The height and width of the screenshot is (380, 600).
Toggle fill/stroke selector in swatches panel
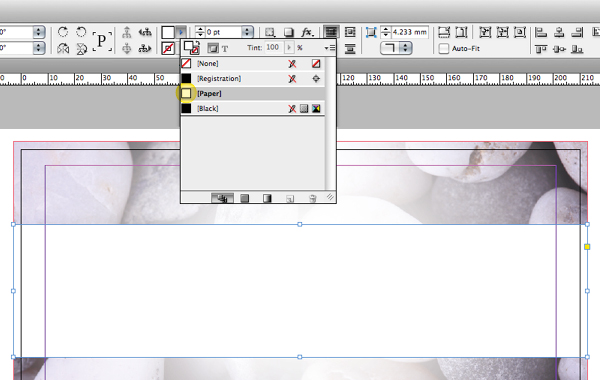pyautogui.click(x=192, y=47)
